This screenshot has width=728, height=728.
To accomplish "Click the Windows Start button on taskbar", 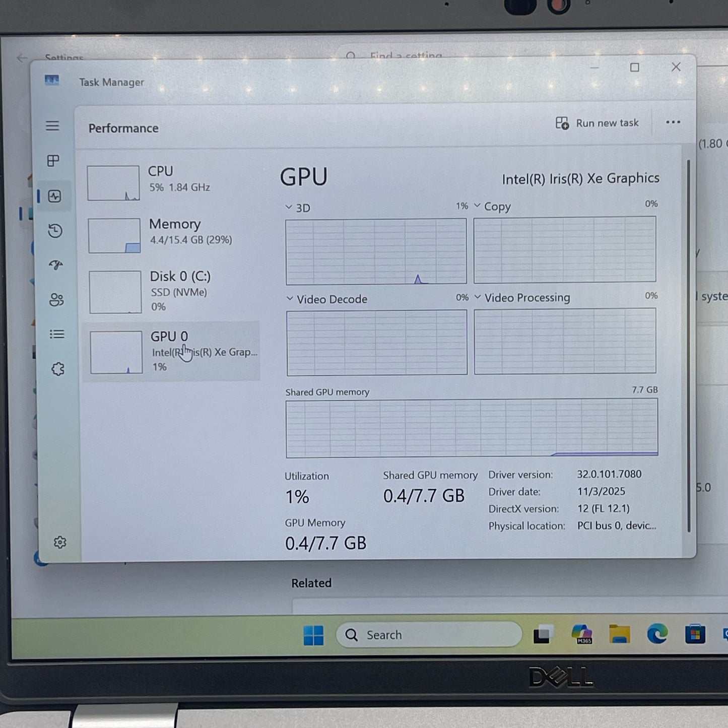I will 313,635.
